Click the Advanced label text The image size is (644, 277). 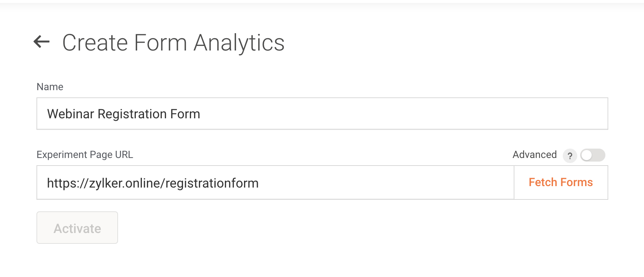[x=534, y=155]
